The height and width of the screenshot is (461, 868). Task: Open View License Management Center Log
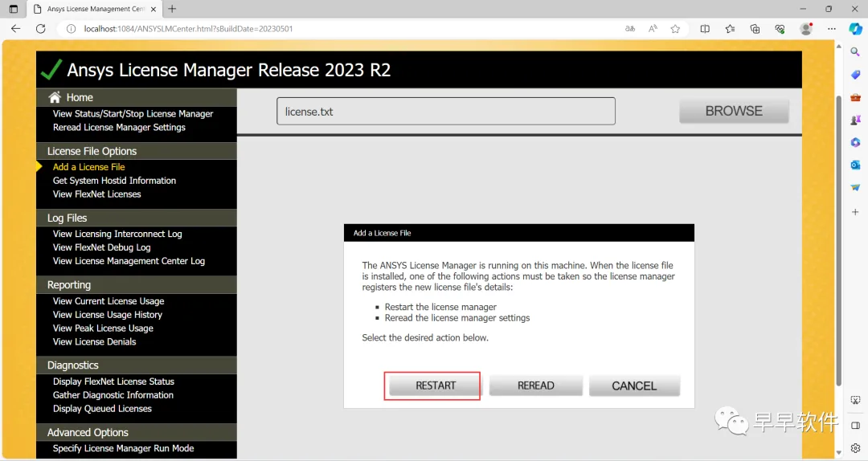(129, 261)
